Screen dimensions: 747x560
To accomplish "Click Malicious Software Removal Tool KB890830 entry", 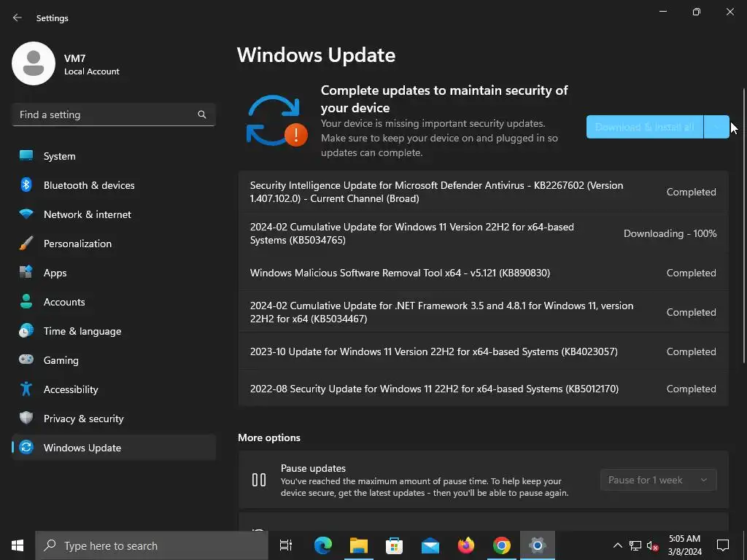I will 483,273.
